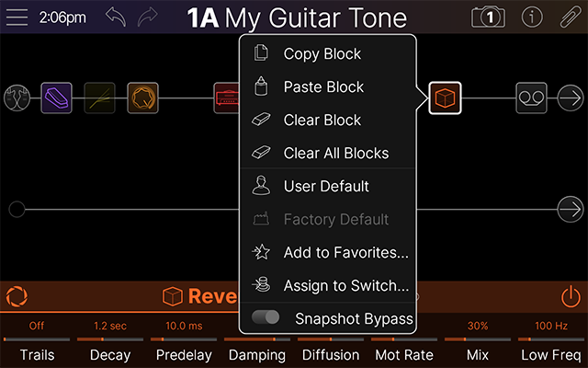
Task: Open the hamburger main menu
Action: (x=17, y=17)
